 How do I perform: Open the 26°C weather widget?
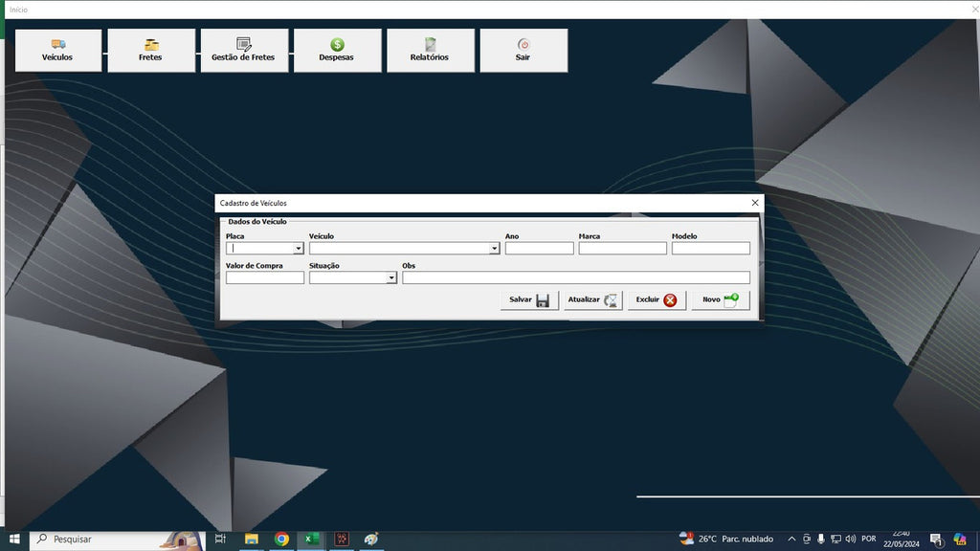tap(726, 540)
